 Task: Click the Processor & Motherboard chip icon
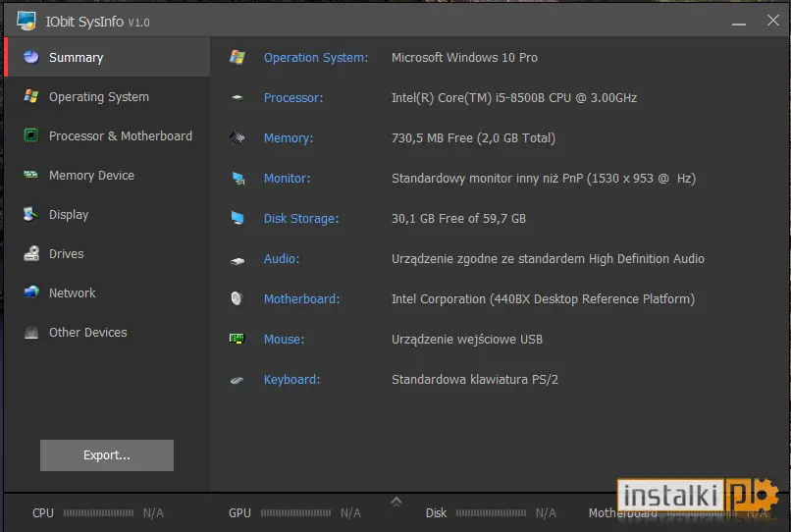point(31,135)
